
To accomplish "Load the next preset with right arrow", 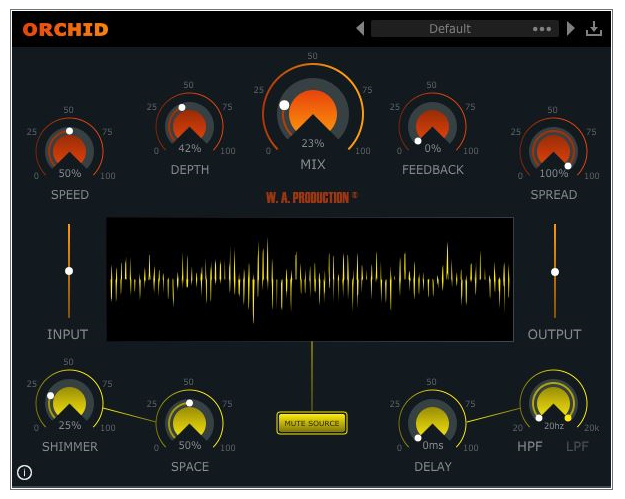I will 570,29.
